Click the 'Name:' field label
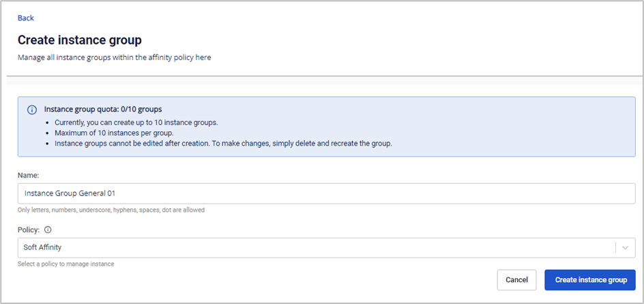Image resolution: width=644 pixels, height=304 pixels. pyautogui.click(x=29, y=176)
